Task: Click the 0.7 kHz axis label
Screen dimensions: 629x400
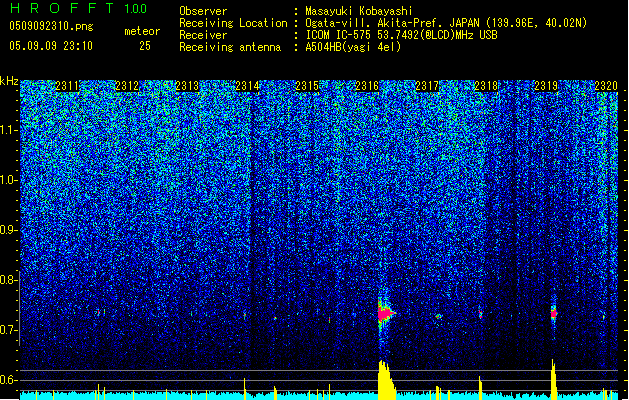Action: tap(8, 330)
